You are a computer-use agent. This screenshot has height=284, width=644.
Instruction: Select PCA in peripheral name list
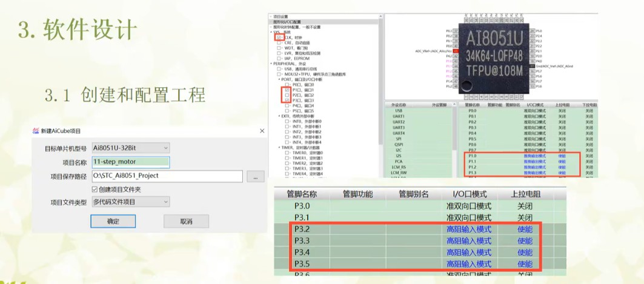[x=399, y=162]
